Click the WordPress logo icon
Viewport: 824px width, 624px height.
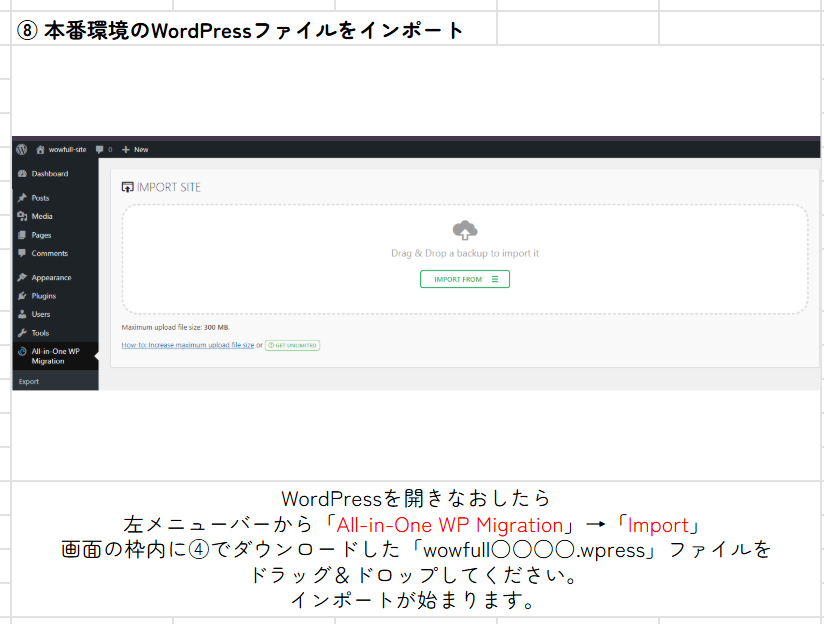22,149
